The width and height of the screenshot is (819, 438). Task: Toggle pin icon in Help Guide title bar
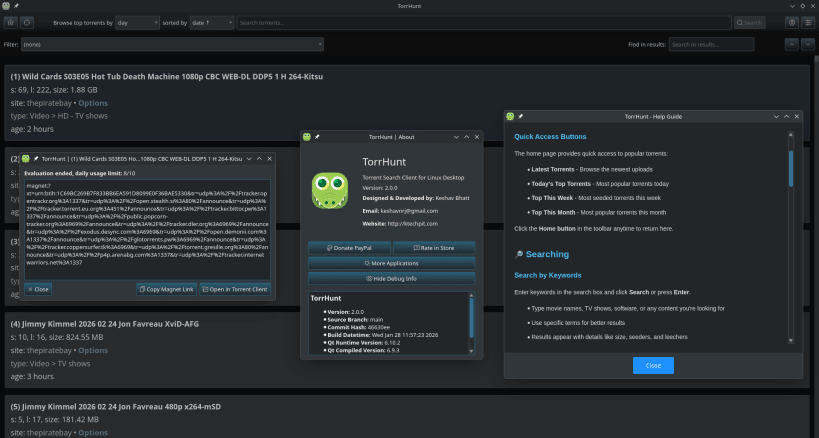(x=520, y=116)
